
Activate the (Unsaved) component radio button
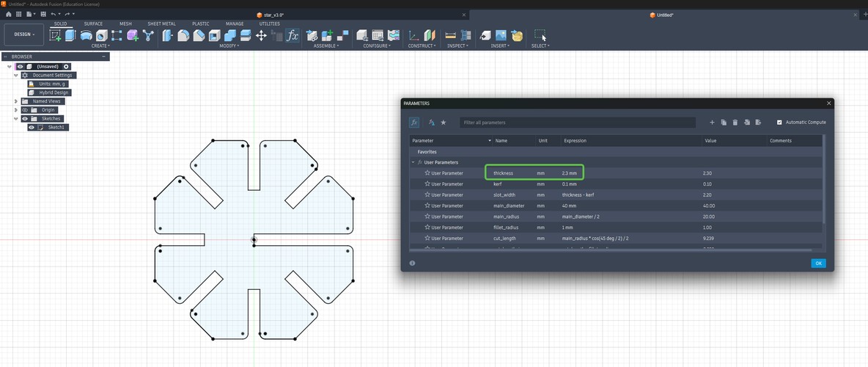coord(66,67)
